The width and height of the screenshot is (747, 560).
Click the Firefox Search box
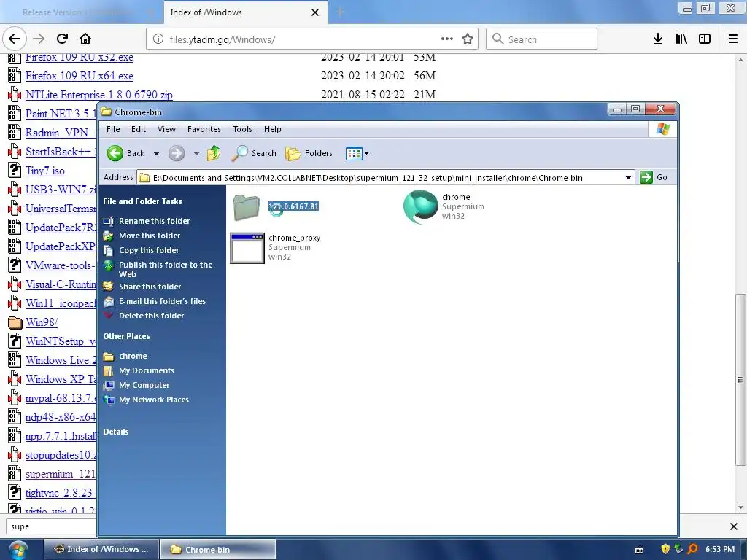tap(541, 39)
